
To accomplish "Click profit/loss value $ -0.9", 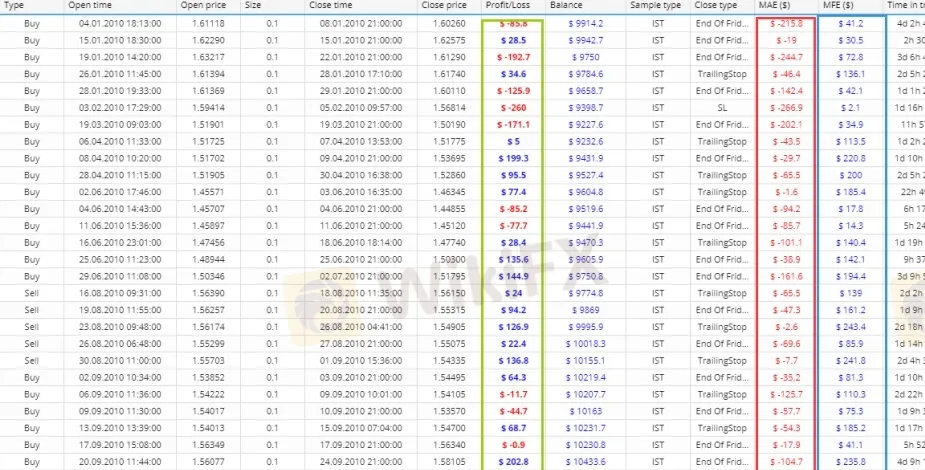I will [513, 444].
